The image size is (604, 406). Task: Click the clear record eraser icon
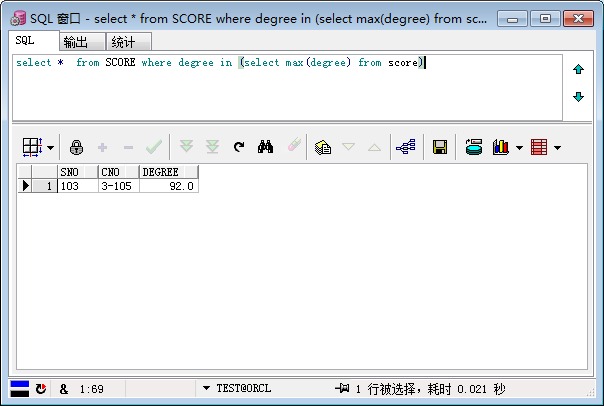[x=294, y=145]
